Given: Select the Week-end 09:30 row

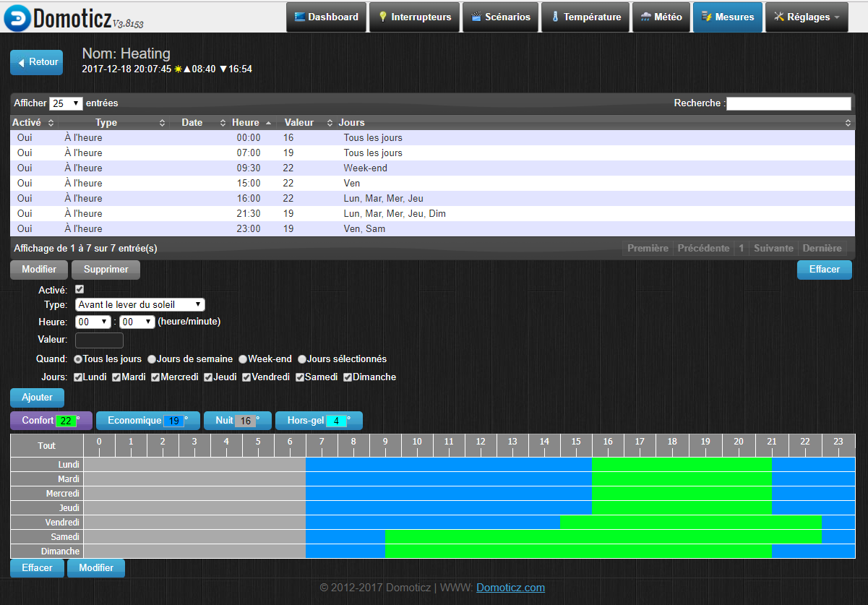Looking at the screenshot, I should pyautogui.click(x=432, y=168).
